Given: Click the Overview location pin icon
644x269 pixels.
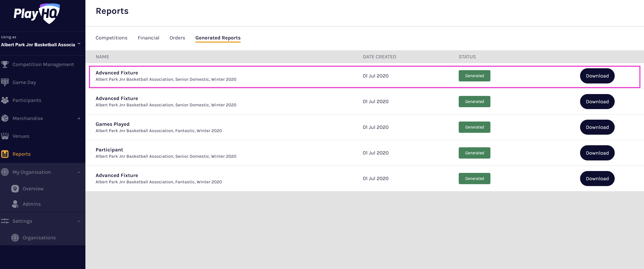Looking at the screenshot, I should tap(15, 188).
